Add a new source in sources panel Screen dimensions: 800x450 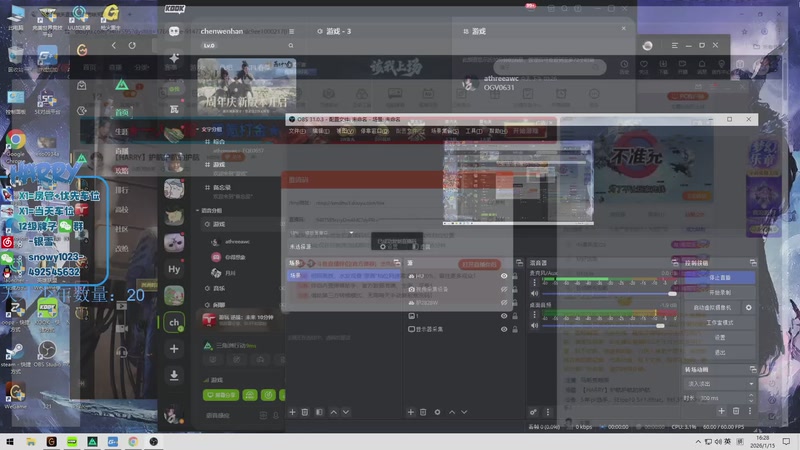coord(411,412)
